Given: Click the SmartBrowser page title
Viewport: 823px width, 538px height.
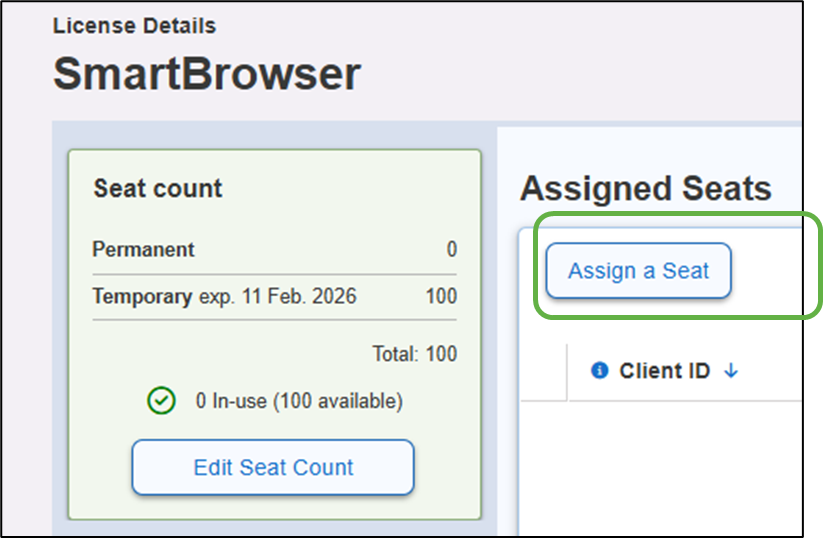Looking at the screenshot, I should pos(206,74).
